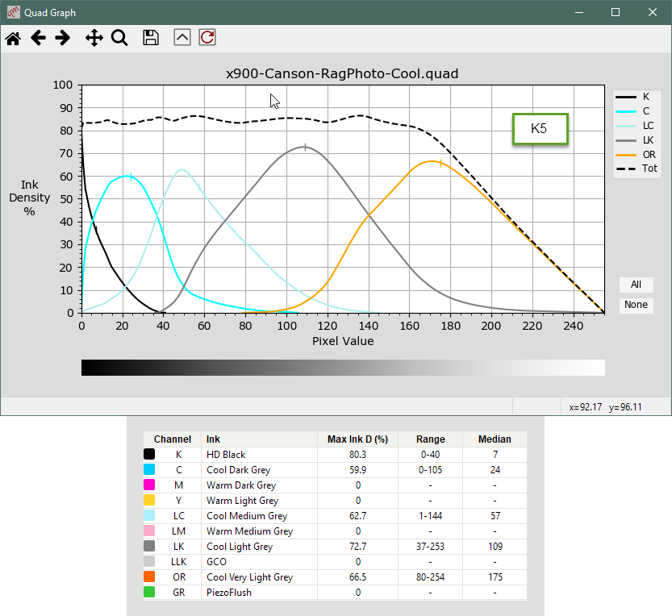Click the up caret toolbar icon

pos(182,37)
